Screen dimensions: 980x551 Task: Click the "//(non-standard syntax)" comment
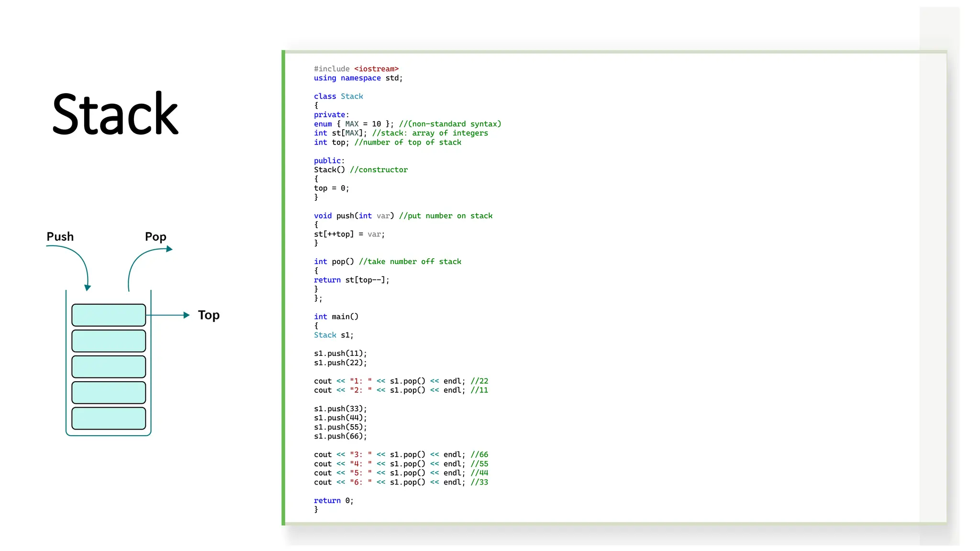tap(450, 124)
